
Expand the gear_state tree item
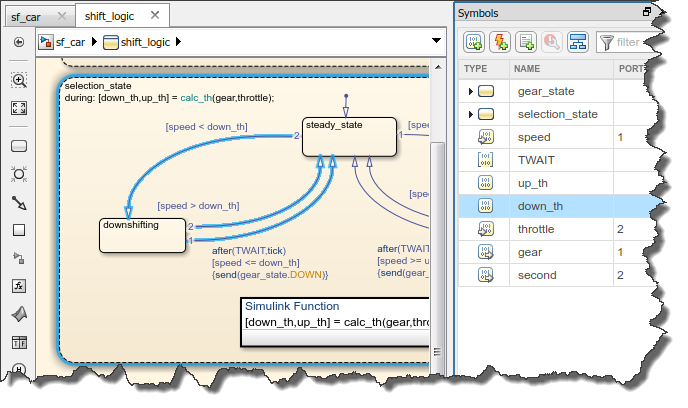tap(471, 91)
